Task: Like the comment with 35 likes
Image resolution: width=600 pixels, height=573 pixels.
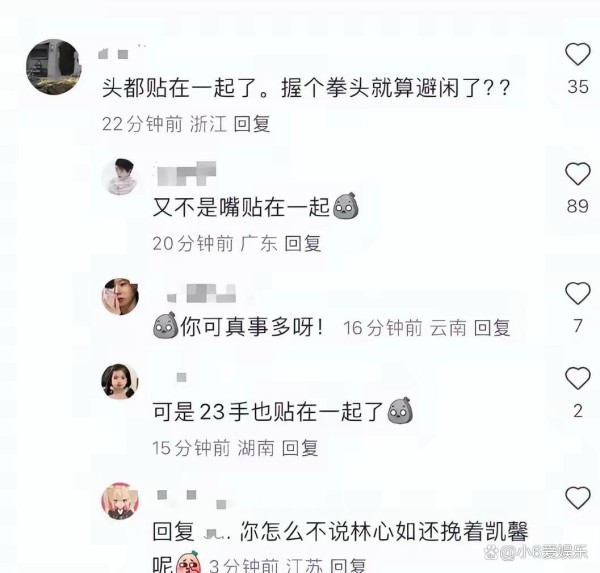Action: pyautogui.click(x=578, y=54)
